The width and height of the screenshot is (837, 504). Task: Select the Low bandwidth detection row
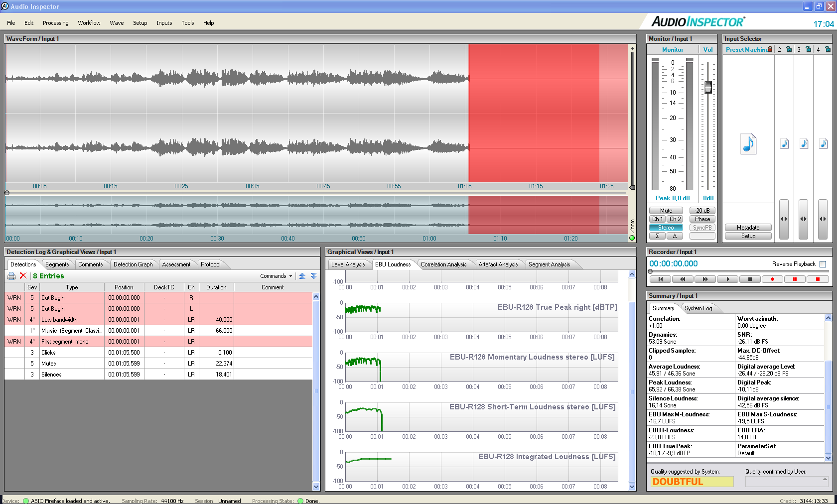click(159, 320)
